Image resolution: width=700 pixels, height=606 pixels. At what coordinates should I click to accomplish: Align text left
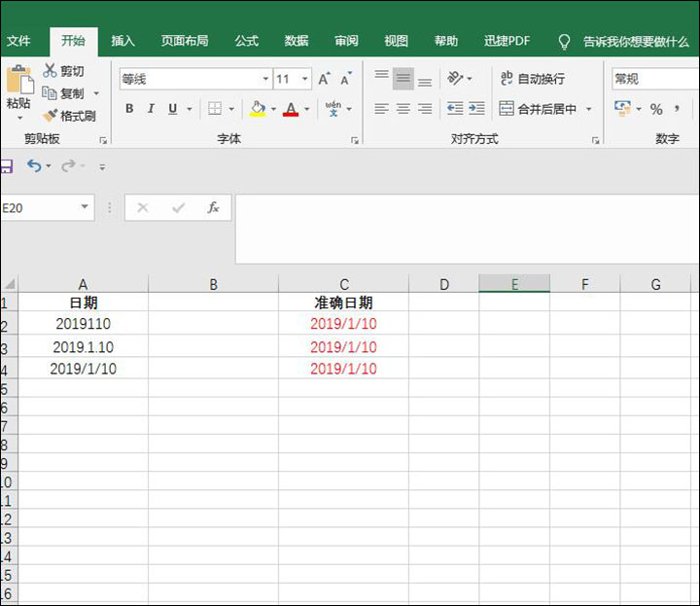tap(381, 109)
